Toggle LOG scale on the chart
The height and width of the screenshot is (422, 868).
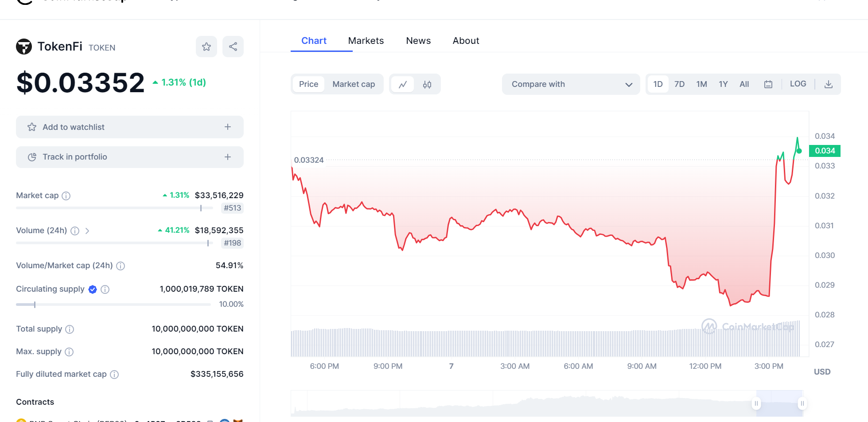click(x=798, y=84)
